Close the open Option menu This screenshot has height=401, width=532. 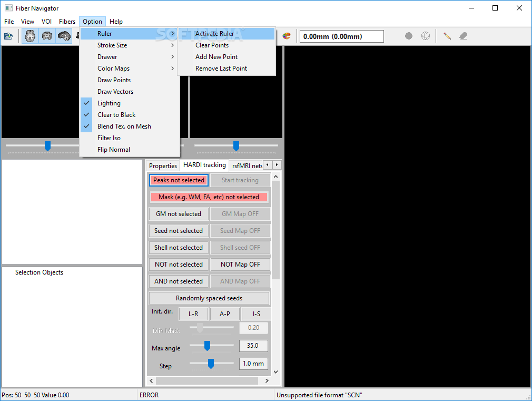coord(92,22)
